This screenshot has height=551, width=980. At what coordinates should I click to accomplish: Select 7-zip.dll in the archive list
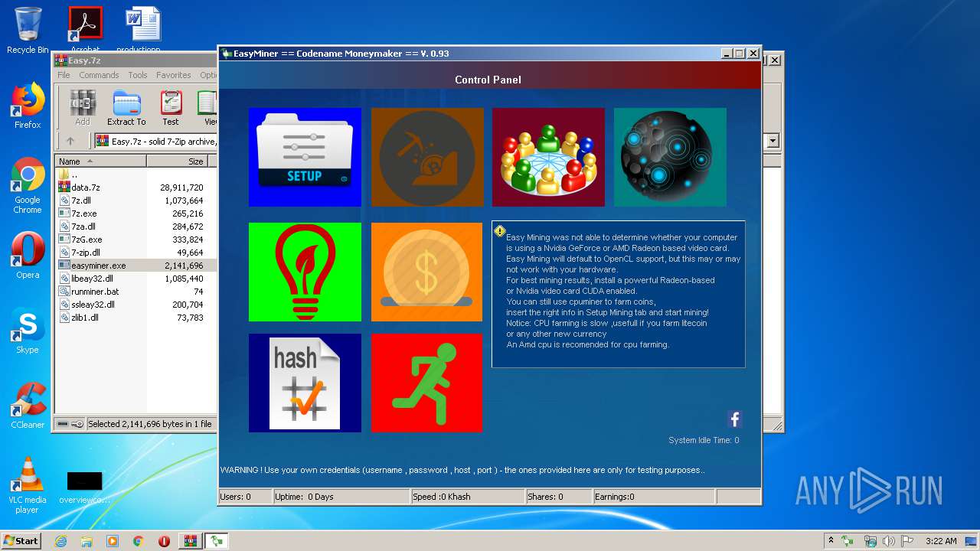point(85,253)
